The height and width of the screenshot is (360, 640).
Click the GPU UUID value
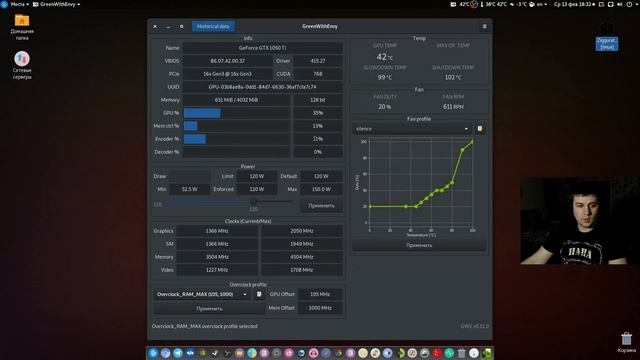pos(262,87)
